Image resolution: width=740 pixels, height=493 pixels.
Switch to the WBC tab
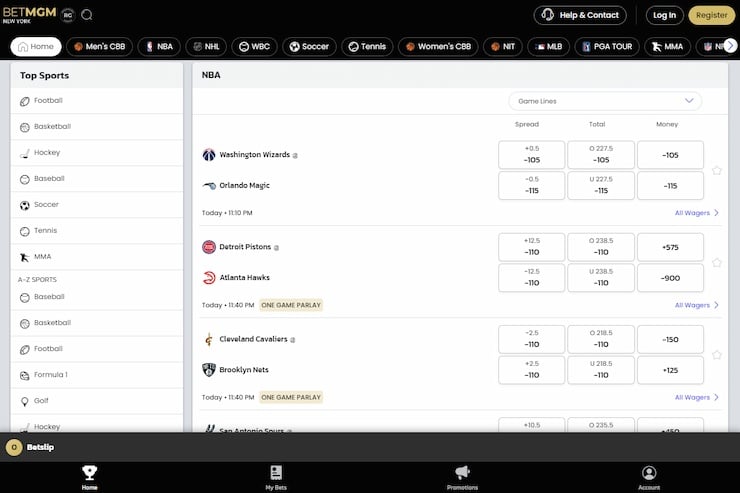254,47
